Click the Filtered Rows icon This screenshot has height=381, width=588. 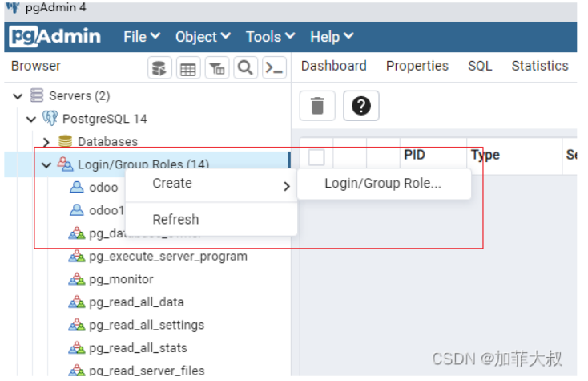[217, 68]
